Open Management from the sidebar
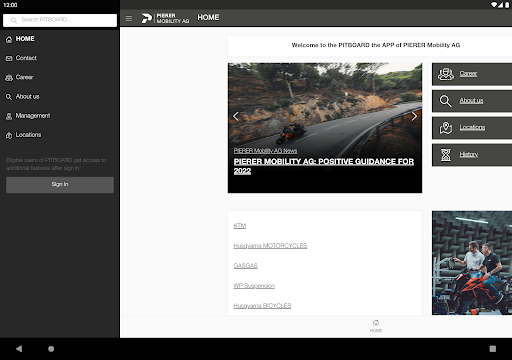 pyautogui.click(x=33, y=116)
